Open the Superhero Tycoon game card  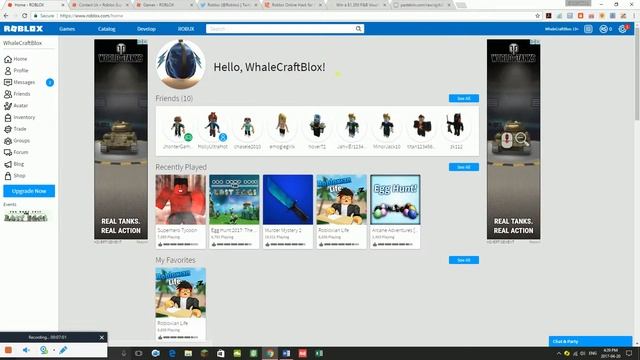point(180,211)
